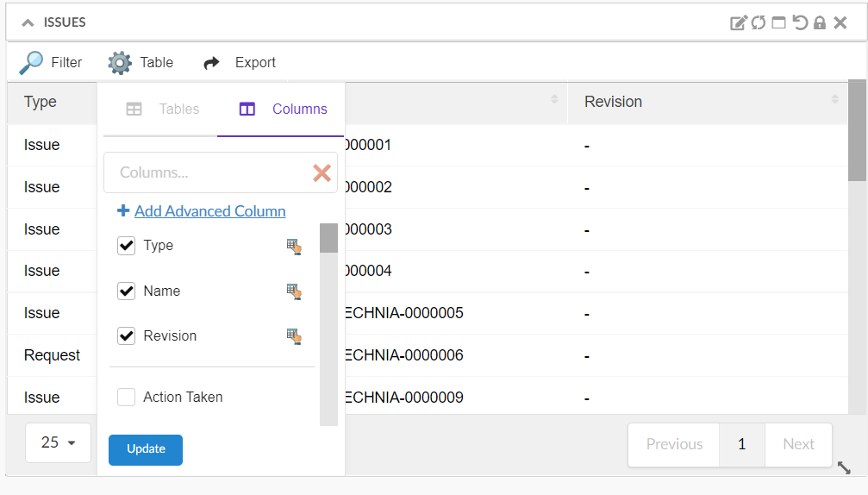The width and height of the screenshot is (868, 495).
Task: Clear the Columns search with red X
Action: point(322,173)
